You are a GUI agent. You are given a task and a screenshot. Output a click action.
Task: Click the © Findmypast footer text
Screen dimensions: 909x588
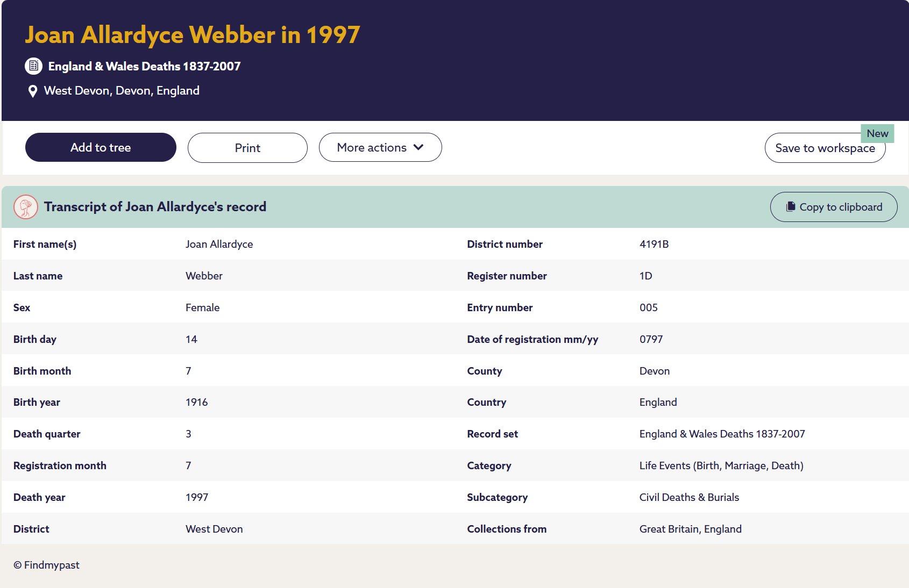(x=46, y=565)
